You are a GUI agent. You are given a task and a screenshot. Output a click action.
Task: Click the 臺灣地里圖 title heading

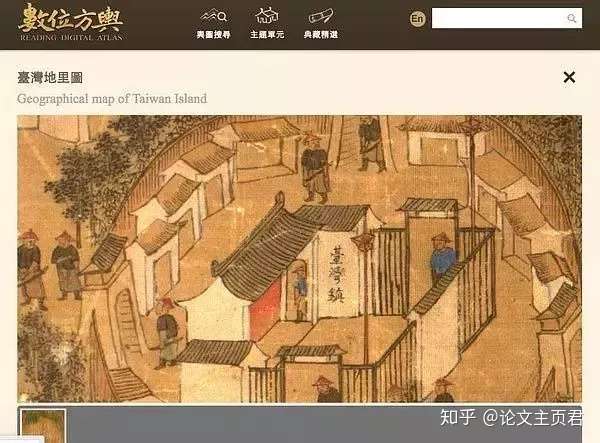50,78
